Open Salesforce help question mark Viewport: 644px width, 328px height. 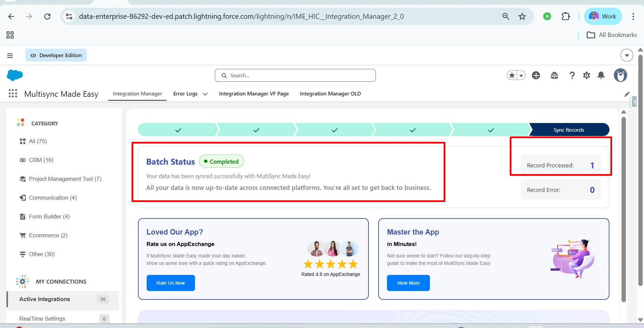tap(572, 75)
